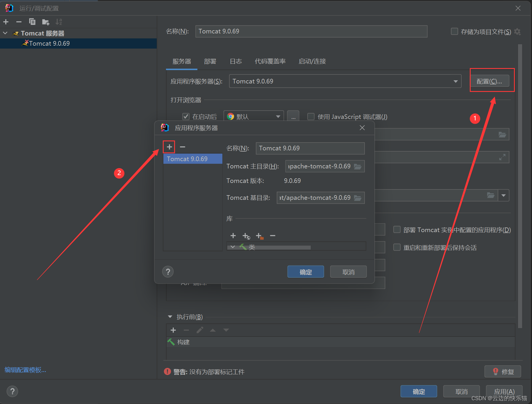Enable 使用 JavaScript 调试器 checkbox
This screenshot has height=404, width=532.
tap(311, 117)
